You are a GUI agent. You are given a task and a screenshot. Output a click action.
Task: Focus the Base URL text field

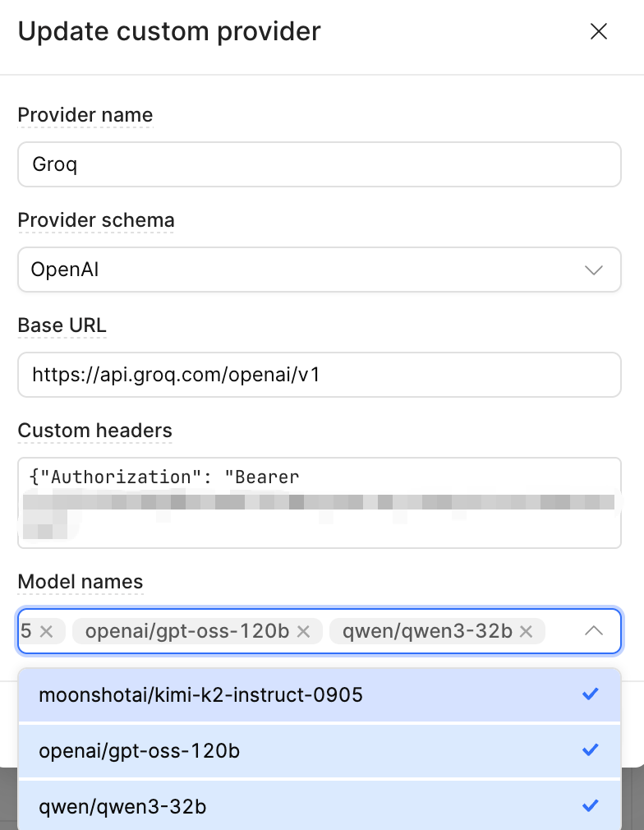pos(319,375)
